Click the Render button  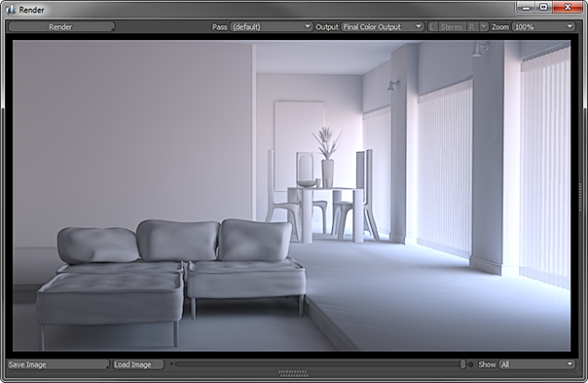click(61, 26)
